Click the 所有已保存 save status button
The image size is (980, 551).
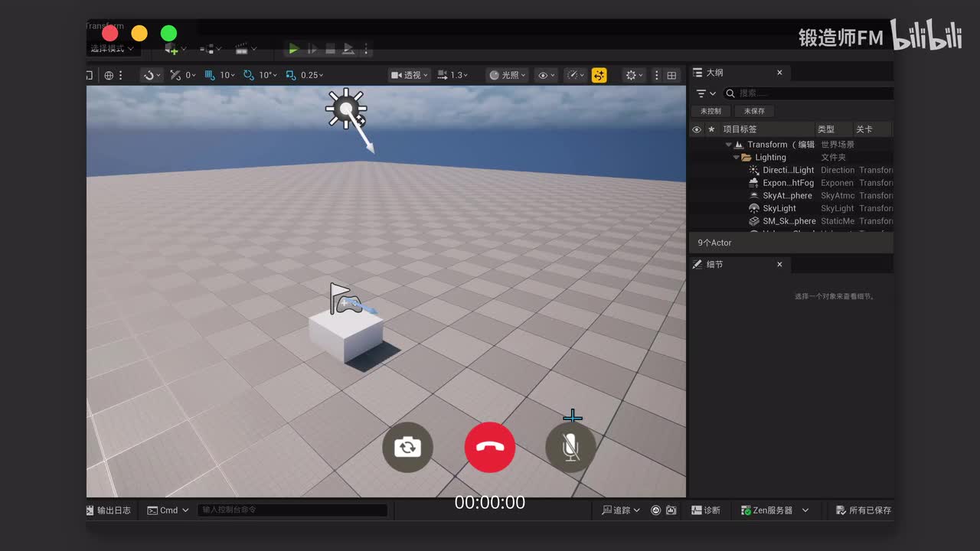864,510
